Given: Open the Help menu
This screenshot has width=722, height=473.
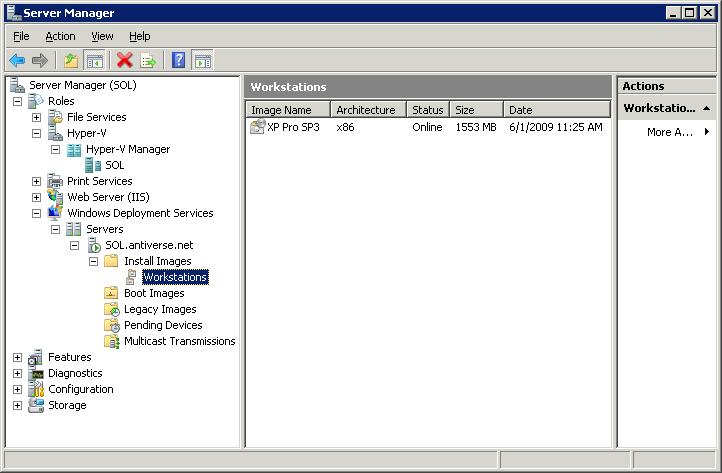Looking at the screenshot, I should 140,36.
